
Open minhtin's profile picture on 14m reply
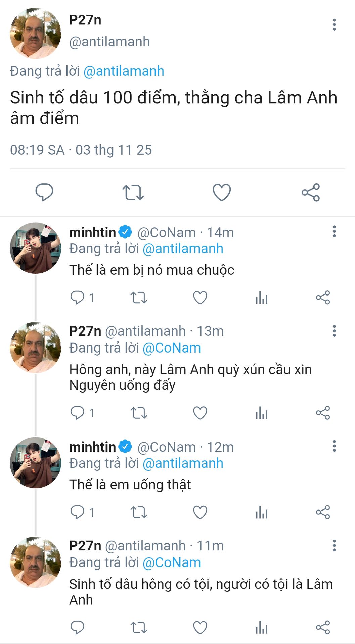click(x=36, y=248)
